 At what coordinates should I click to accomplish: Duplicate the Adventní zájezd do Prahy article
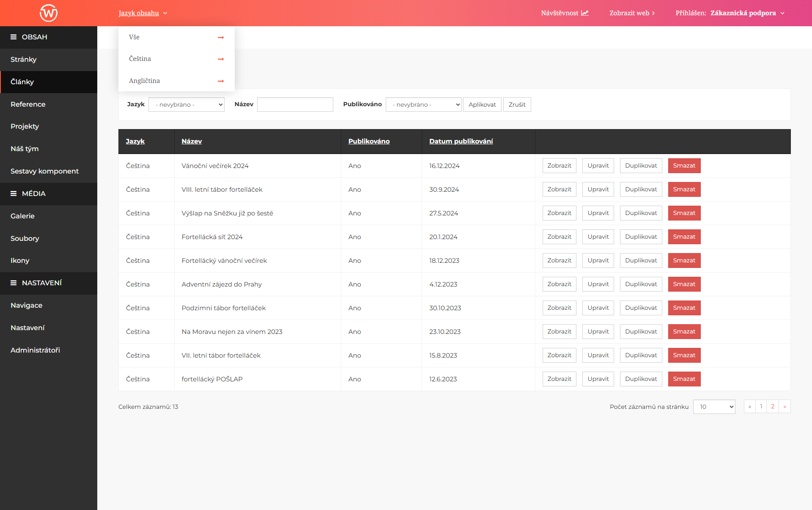coord(641,284)
